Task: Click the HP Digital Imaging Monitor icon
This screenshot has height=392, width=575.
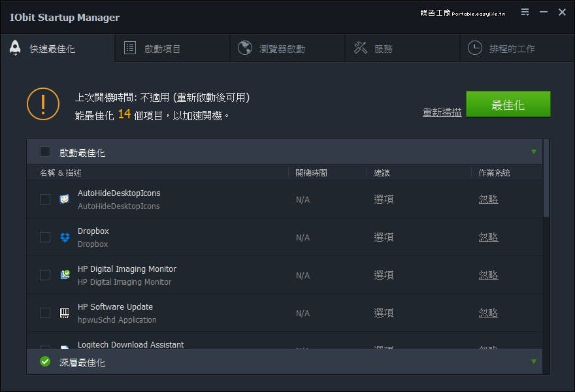Action: pos(65,274)
